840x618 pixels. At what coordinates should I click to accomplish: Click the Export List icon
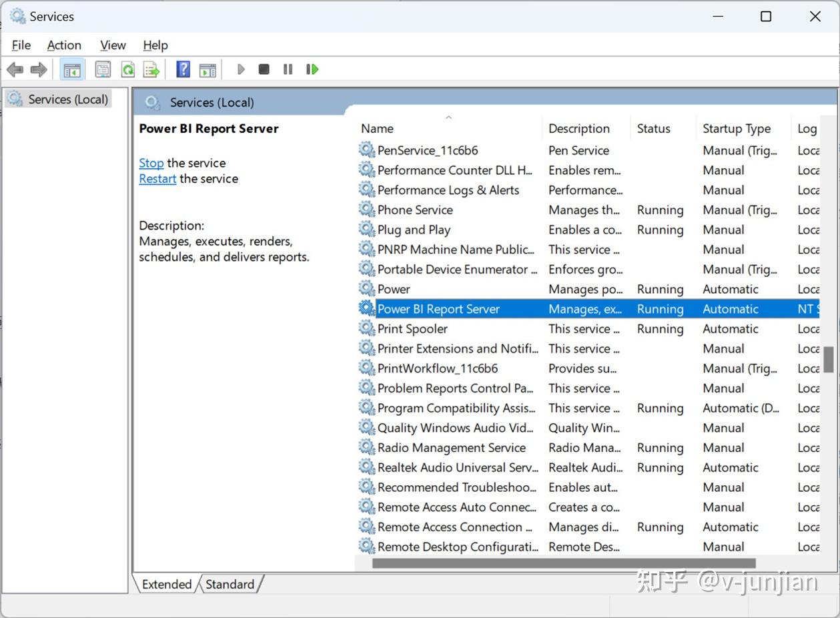151,69
